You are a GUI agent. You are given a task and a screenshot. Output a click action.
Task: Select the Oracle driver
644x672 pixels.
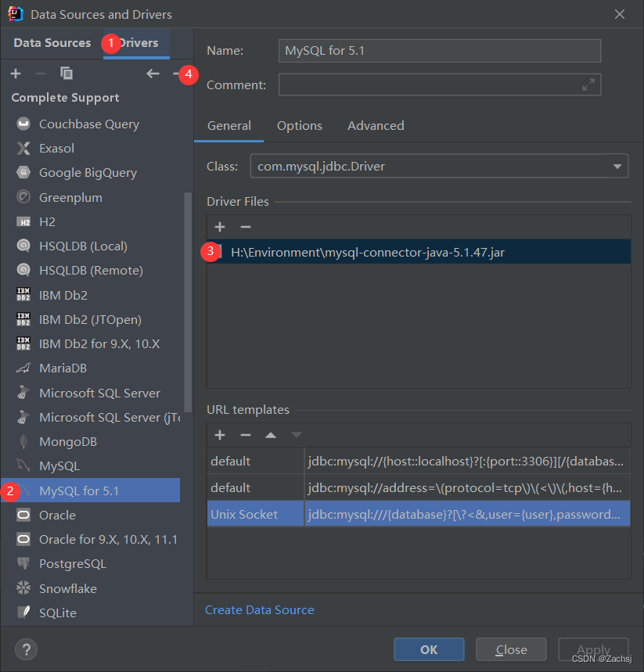91,515
